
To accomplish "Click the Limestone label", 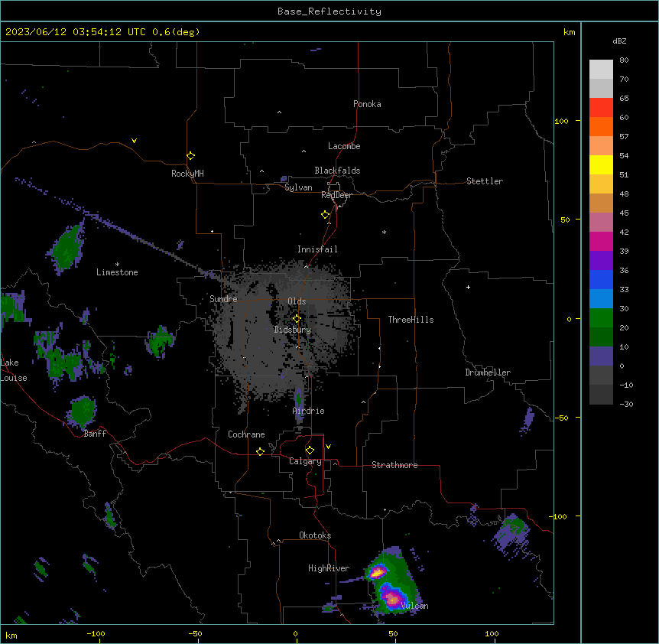I will tap(117, 272).
